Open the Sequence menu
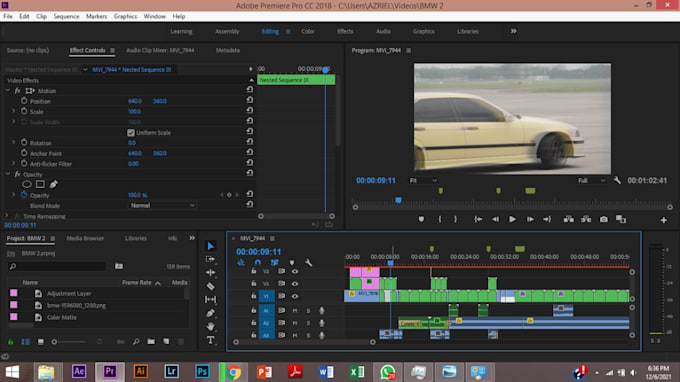680x382 pixels. (66, 16)
